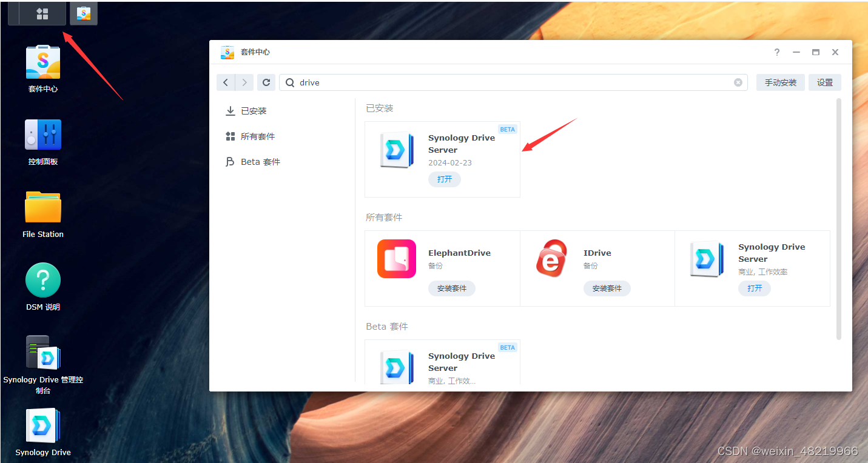The width and height of the screenshot is (868, 463).
Task: Click the search magnifier icon
Action: (290, 82)
